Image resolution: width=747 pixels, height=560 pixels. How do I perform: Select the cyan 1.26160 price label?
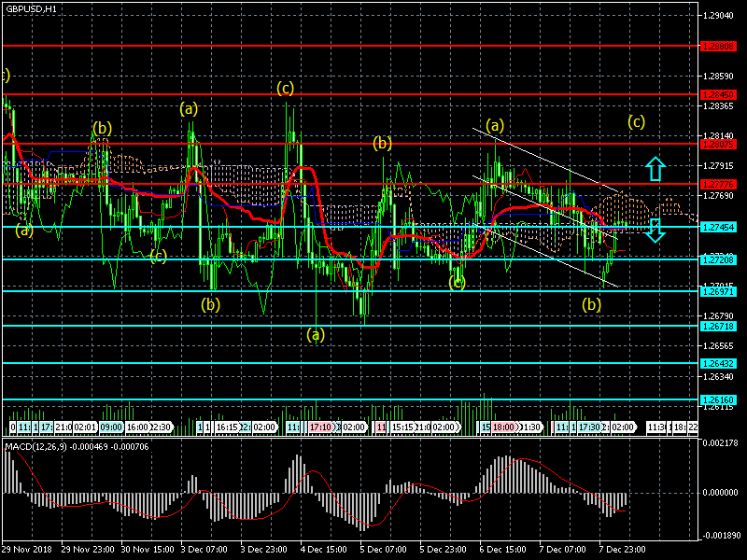(x=719, y=399)
